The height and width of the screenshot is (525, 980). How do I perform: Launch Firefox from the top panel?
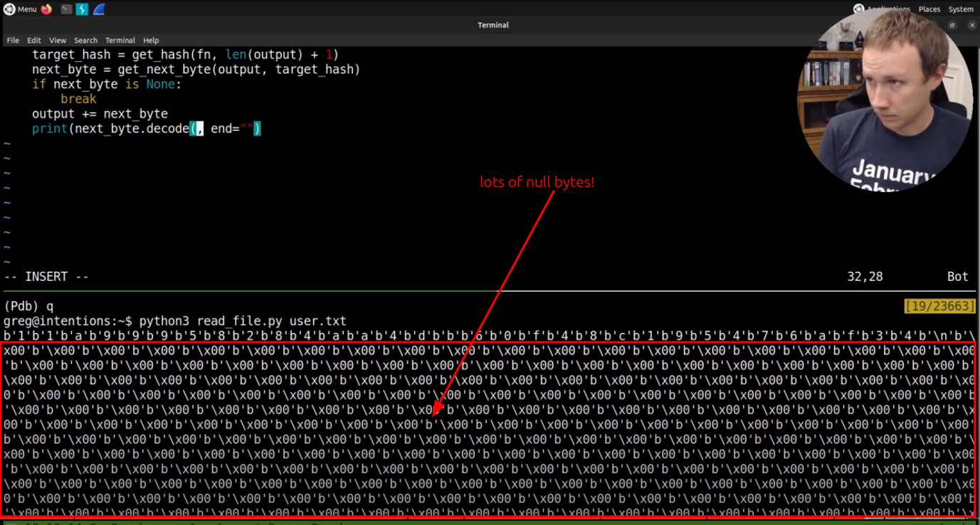(47, 9)
